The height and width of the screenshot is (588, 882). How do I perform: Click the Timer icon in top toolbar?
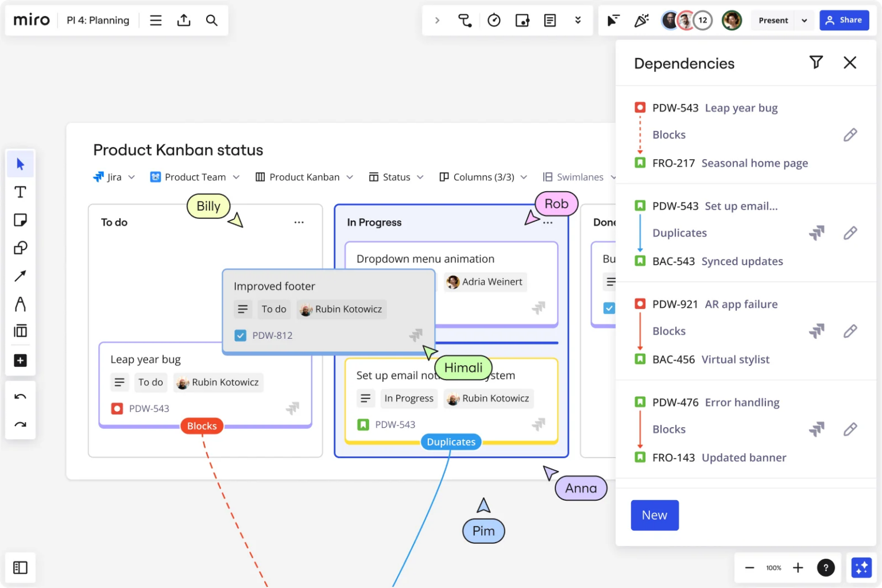(494, 20)
